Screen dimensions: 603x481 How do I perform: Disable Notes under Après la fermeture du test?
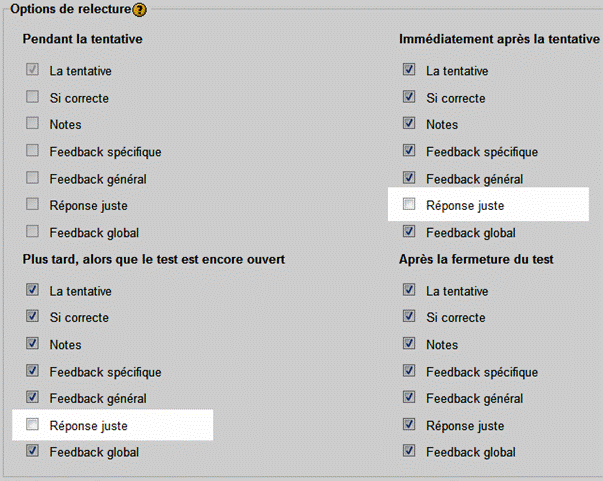[408, 345]
